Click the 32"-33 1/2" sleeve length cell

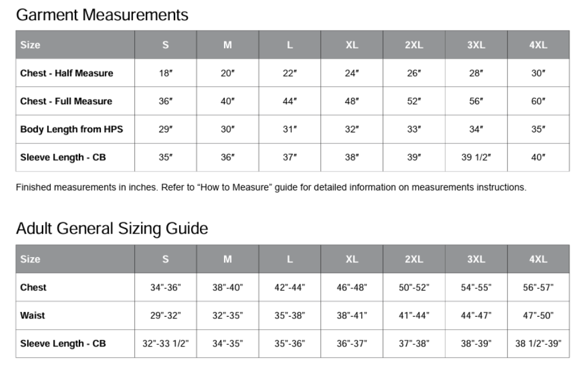coord(165,344)
